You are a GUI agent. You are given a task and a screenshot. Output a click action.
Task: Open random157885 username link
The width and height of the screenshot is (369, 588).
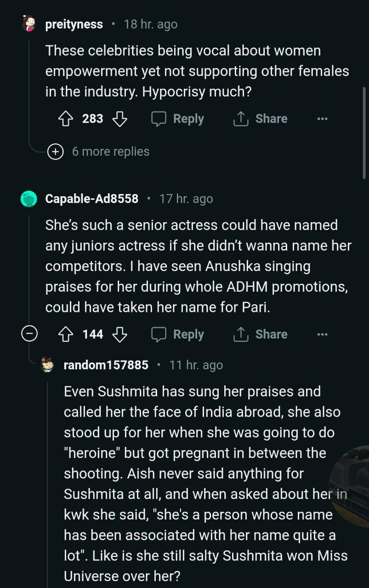tap(106, 365)
